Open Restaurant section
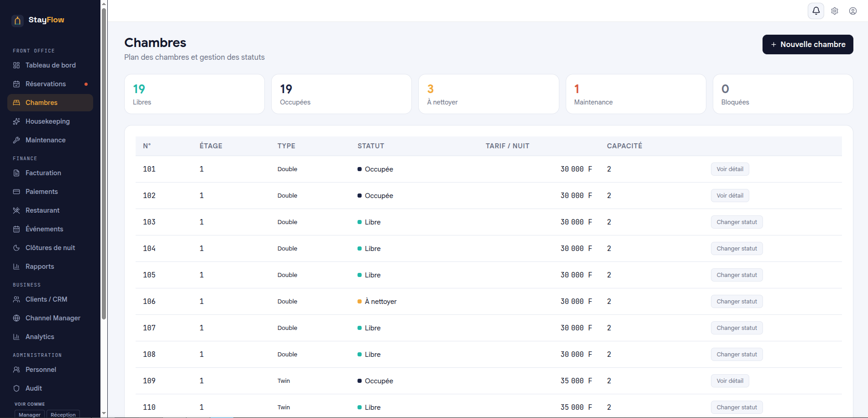The height and width of the screenshot is (418, 868). coord(50,210)
